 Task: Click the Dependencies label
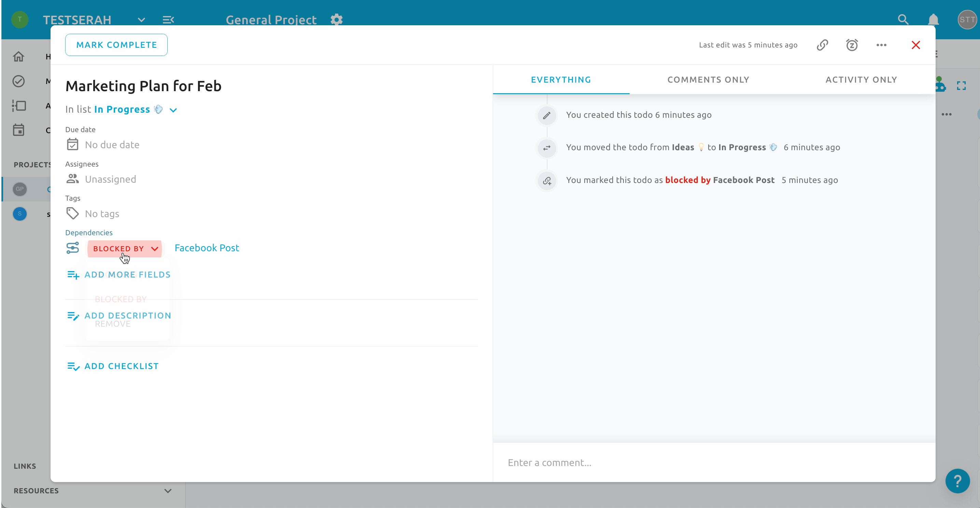pos(89,232)
